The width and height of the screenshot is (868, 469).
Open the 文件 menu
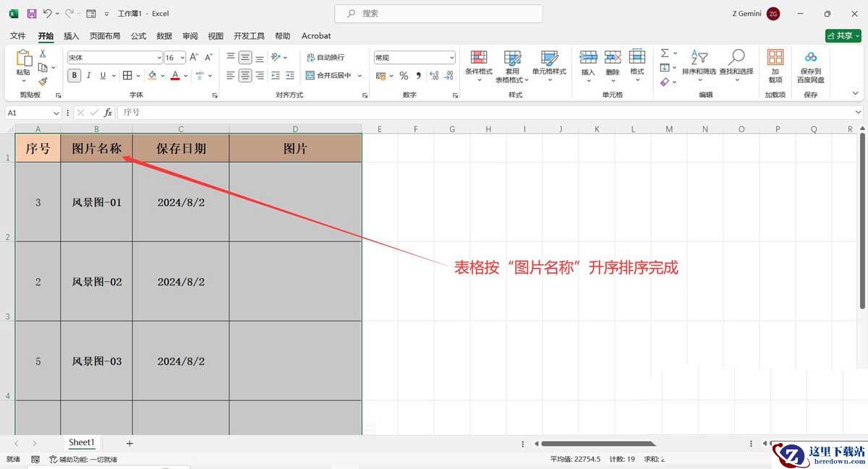17,35
